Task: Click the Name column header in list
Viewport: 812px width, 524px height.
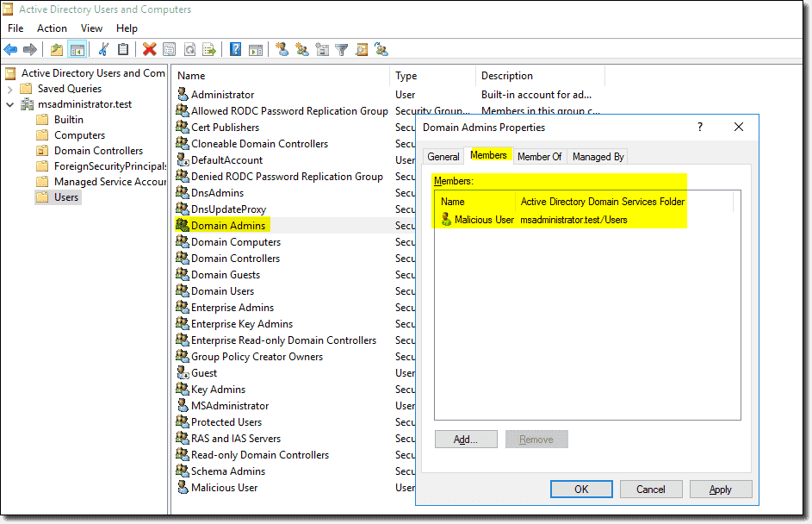Action: [192, 76]
